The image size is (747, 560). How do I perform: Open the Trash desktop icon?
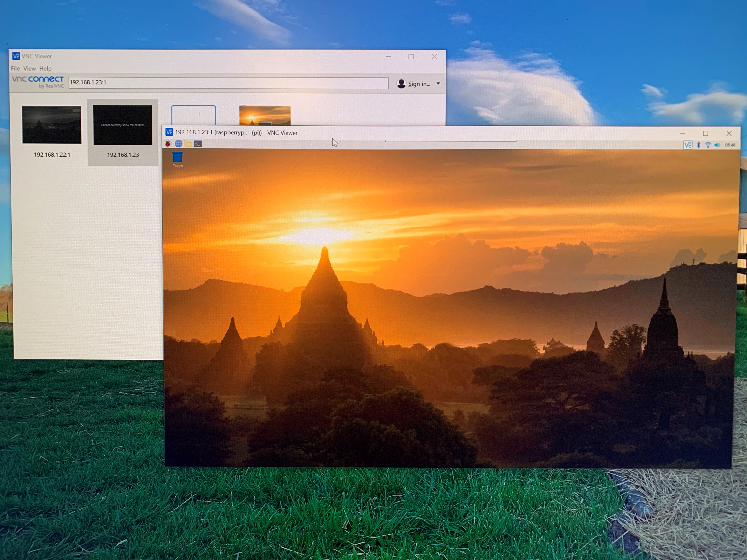[178, 160]
